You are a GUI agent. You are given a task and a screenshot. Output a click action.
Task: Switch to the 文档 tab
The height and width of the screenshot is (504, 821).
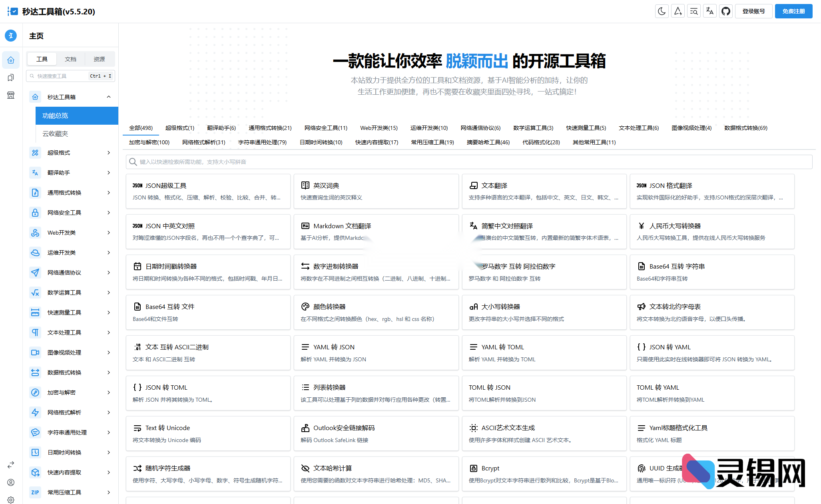(71, 59)
